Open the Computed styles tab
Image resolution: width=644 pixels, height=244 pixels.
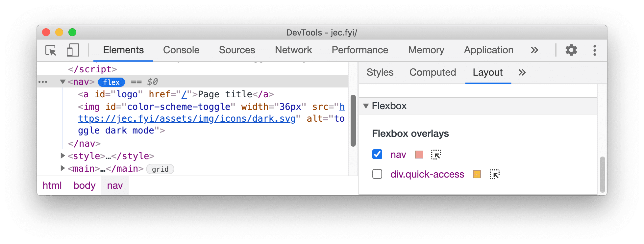(x=433, y=72)
